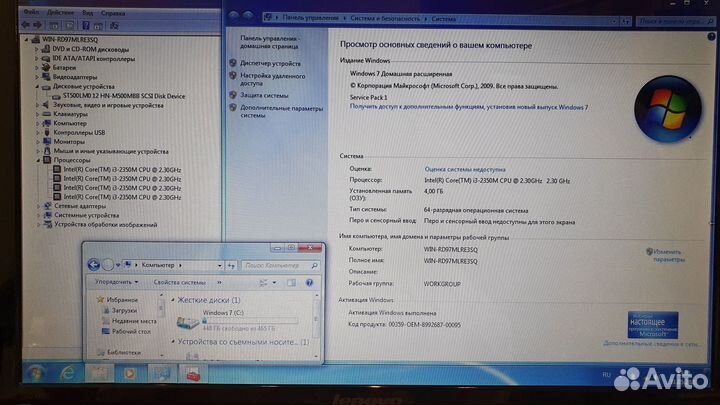Select ST500LM012 HN-M500MBB SCSI Disk Device
Image resolution: width=720 pixels, height=405 pixels.
[124, 96]
